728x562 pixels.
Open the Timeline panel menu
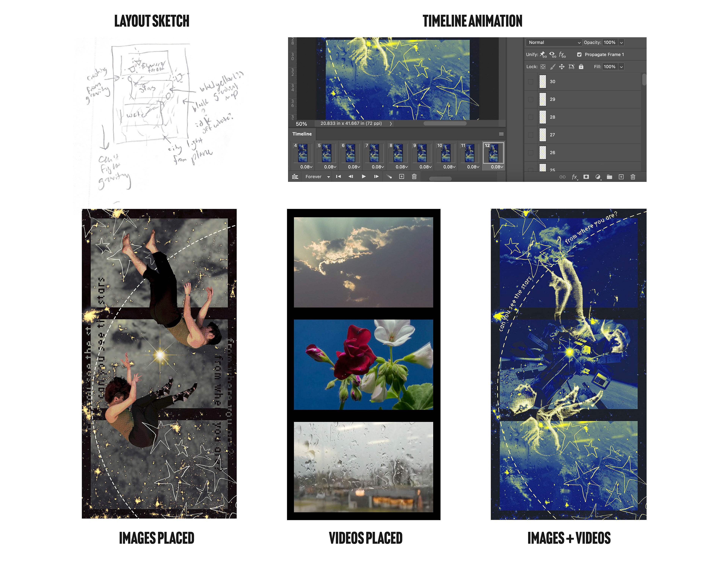(x=501, y=134)
